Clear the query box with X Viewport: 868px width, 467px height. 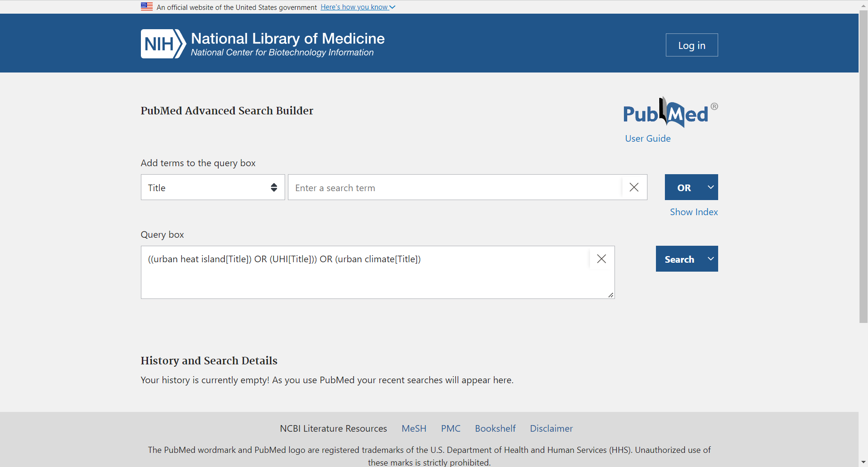point(602,259)
